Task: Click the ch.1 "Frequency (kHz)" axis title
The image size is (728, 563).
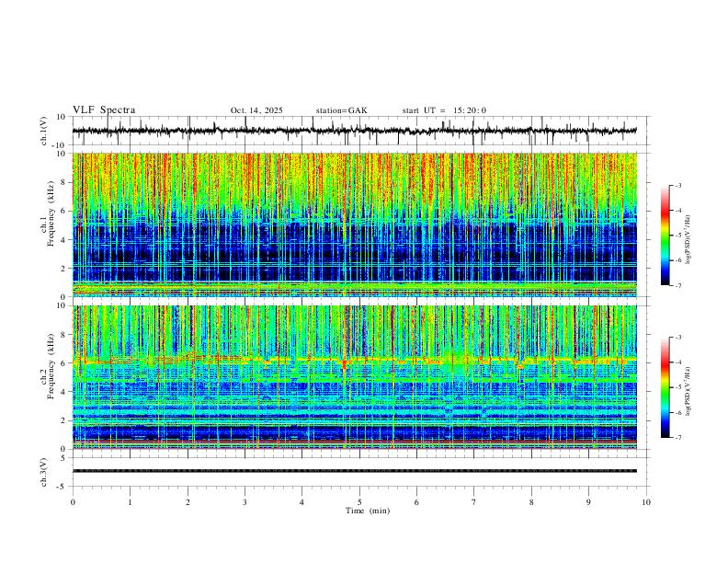Action: click(x=51, y=214)
